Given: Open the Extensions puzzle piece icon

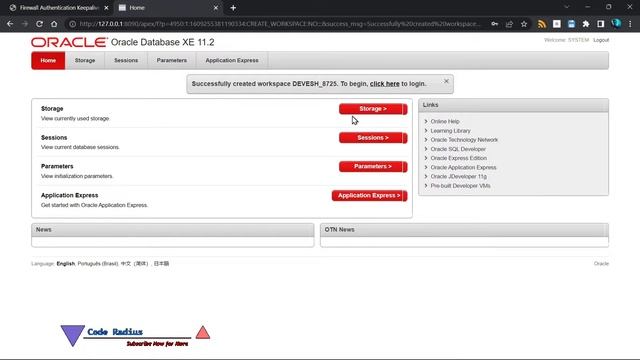Looking at the screenshot, I should coord(586,24).
